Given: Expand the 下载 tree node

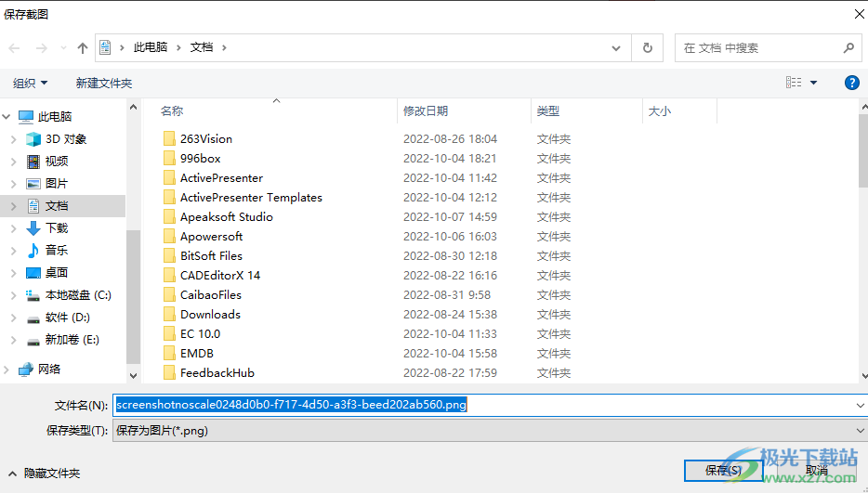Looking at the screenshot, I should (x=14, y=228).
